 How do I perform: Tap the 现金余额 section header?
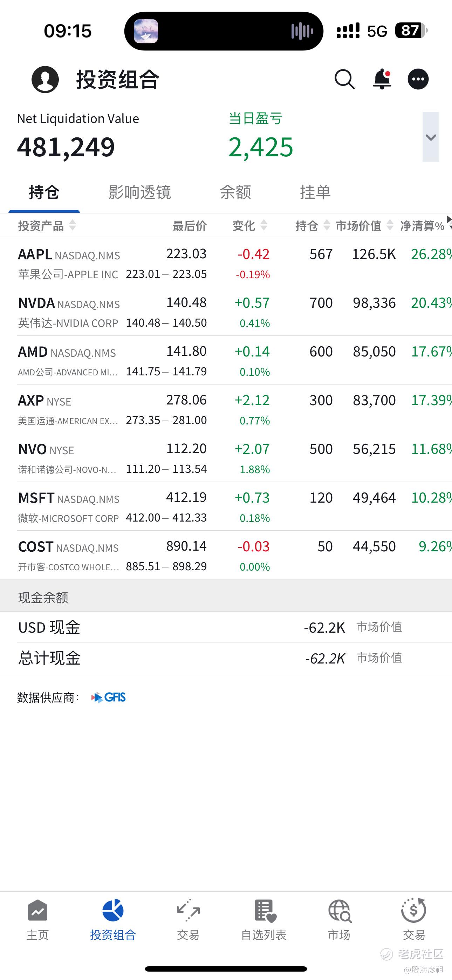pyautogui.click(x=226, y=596)
